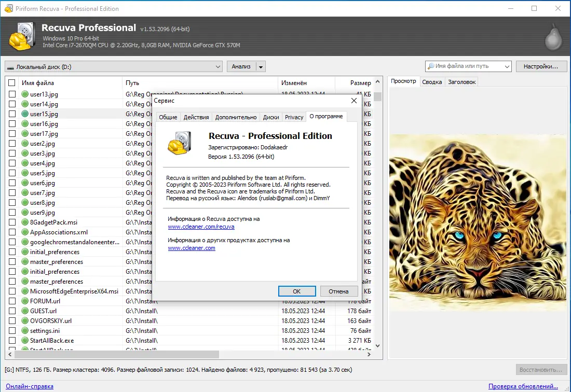Switch to the Диски tab
This screenshot has height=392, width=571.
pos(271,117)
